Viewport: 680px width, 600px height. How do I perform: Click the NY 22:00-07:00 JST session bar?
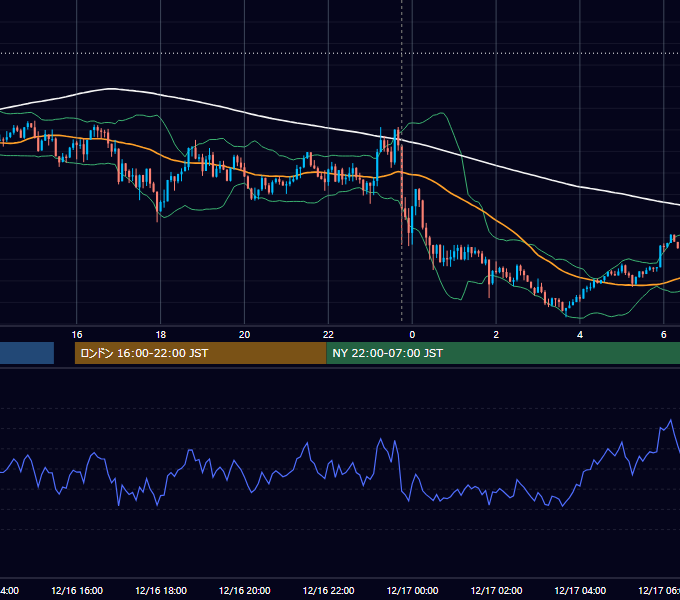click(x=503, y=353)
